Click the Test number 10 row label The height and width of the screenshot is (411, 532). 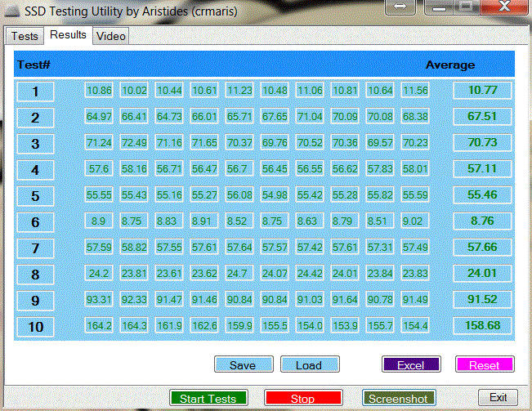[x=35, y=327]
